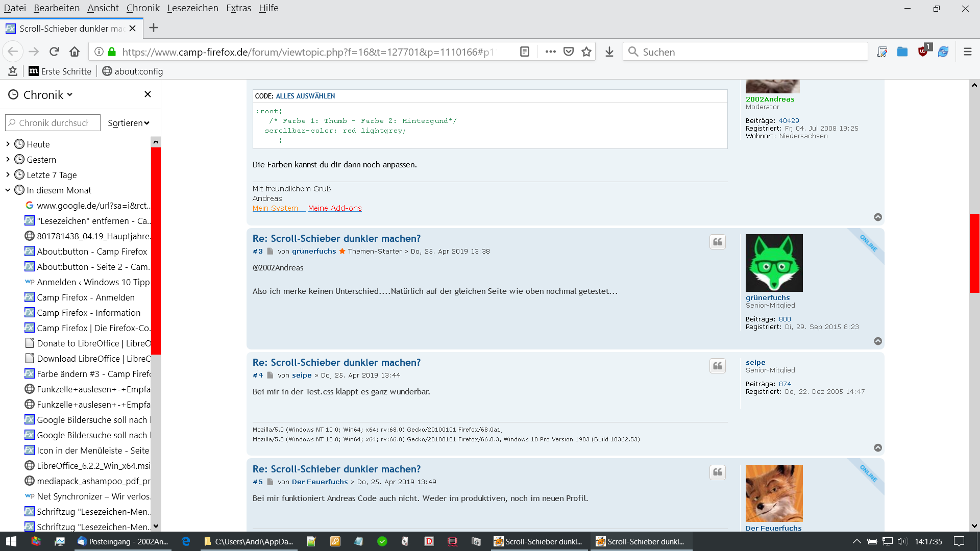Open the Chronik sidebar switcher dropdown
This screenshot has width=980, height=551.
(47, 95)
